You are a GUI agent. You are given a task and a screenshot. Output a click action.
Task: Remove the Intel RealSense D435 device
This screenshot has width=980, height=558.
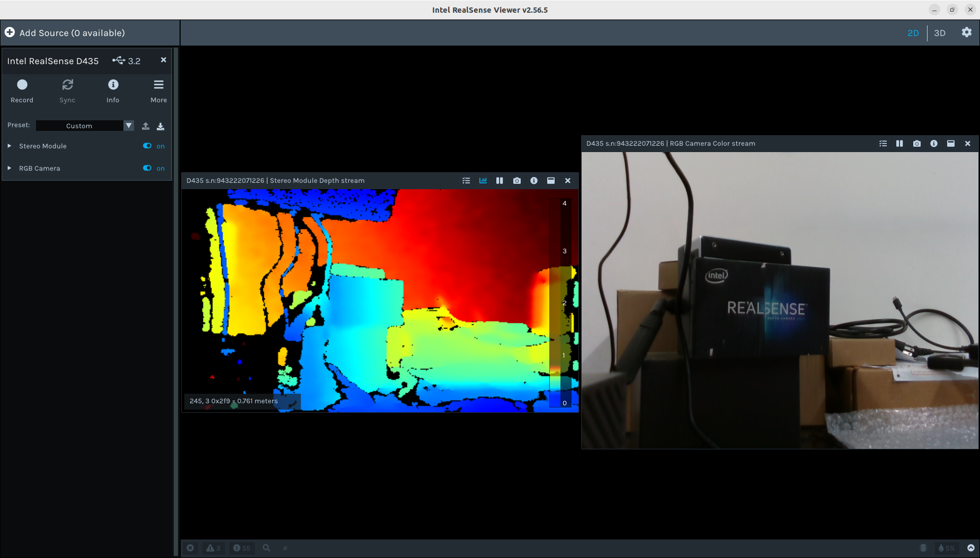coord(163,60)
